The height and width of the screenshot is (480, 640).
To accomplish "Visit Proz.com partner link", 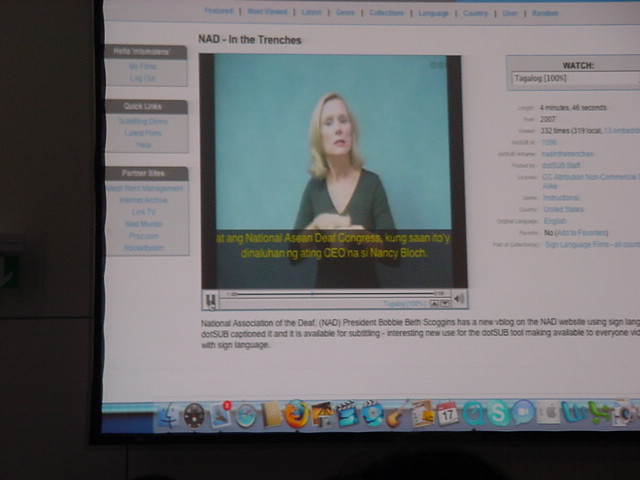I will (x=144, y=236).
